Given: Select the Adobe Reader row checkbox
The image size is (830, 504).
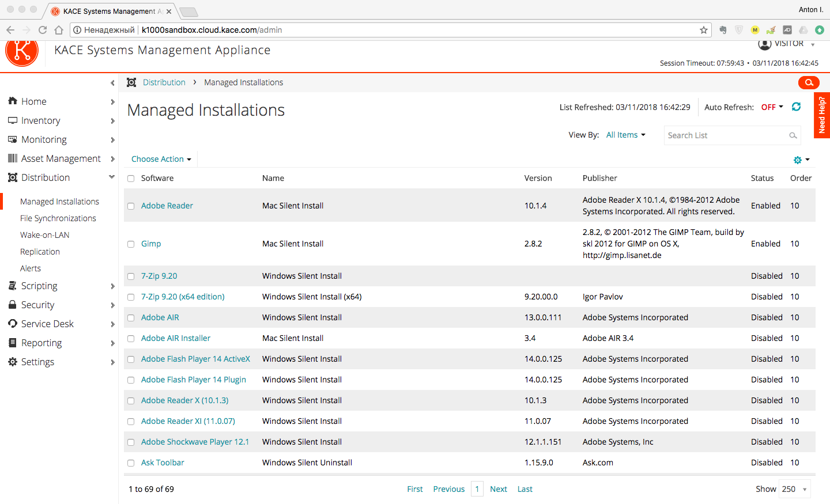Looking at the screenshot, I should point(131,206).
